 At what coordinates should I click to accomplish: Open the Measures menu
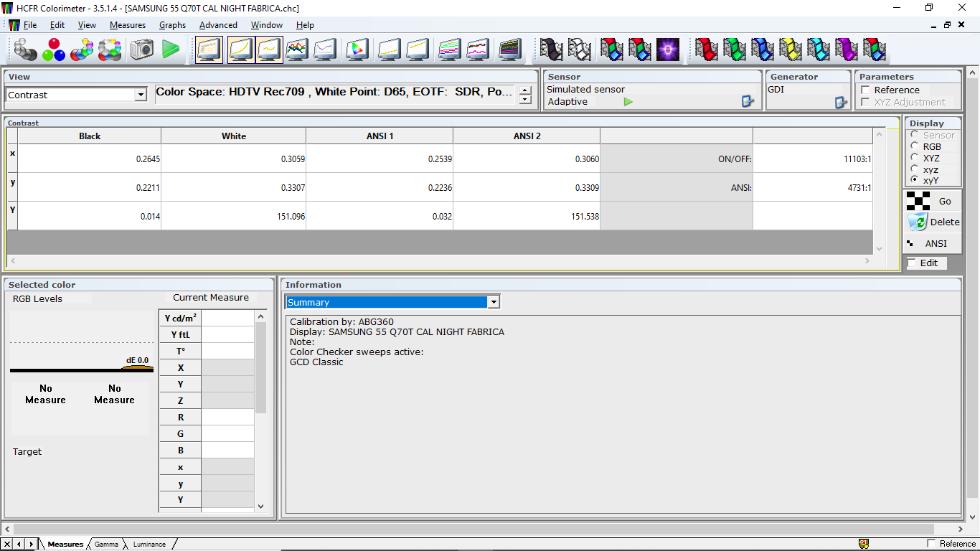pos(128,25)
